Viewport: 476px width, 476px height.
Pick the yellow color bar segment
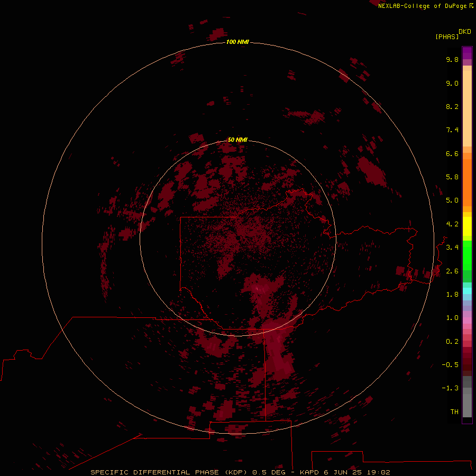467,226
